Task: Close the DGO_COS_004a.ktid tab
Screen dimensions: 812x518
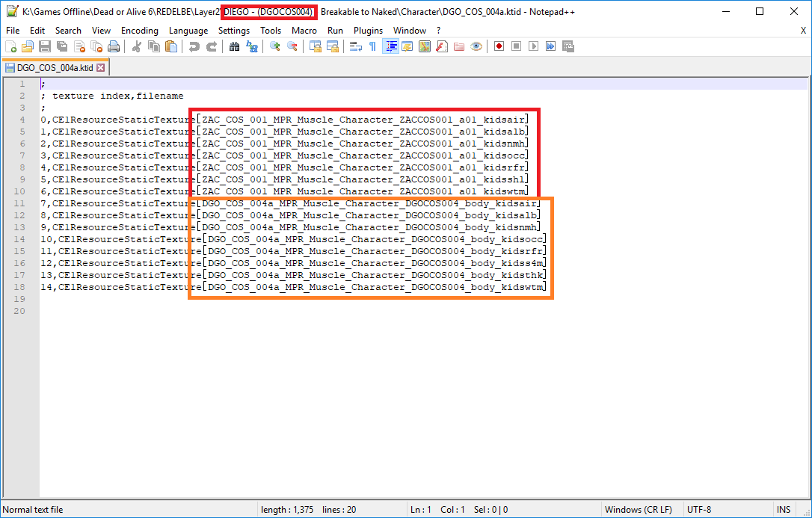Action: tap(100, 68)
